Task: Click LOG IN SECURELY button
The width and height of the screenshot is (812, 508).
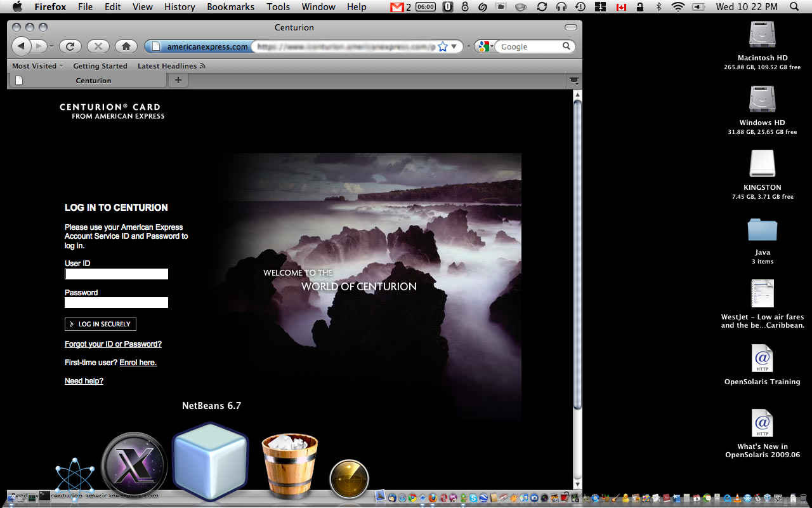Action: [100, 324]
